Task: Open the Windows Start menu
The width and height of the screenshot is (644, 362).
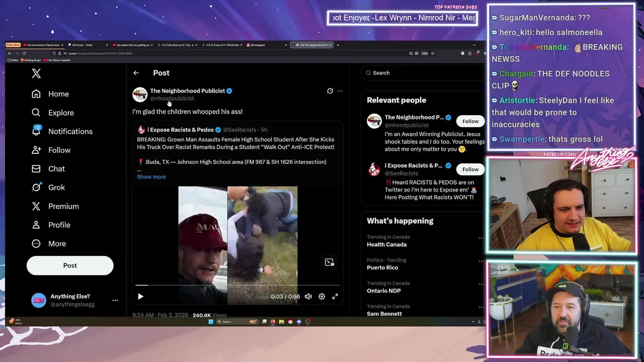Action: [211, 322]
